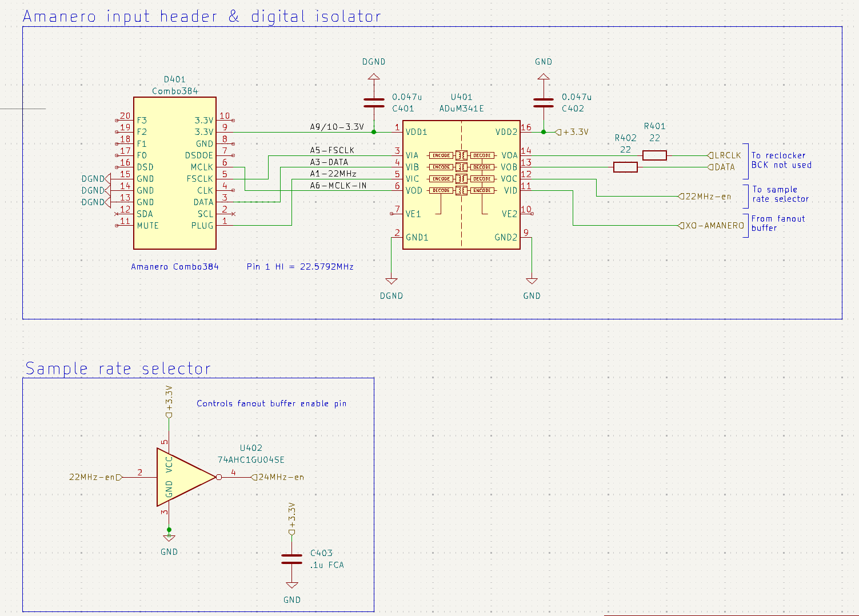The image size is (859, 616).
Task: Click the +3.3V label above U402
Action: [169, 403]
